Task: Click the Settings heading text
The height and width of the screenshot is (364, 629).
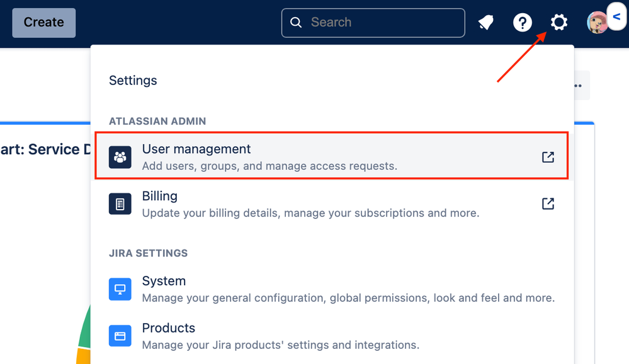Action: pos(133,81)
